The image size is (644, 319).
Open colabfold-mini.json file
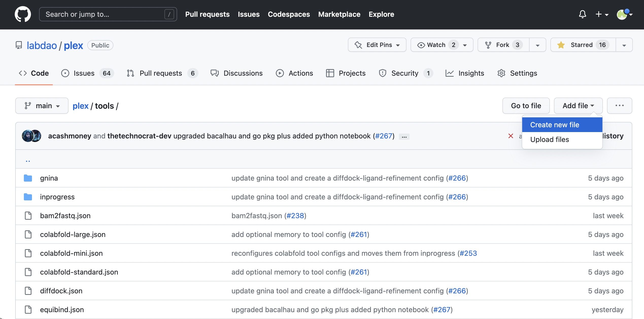click(x=71, y=253)
